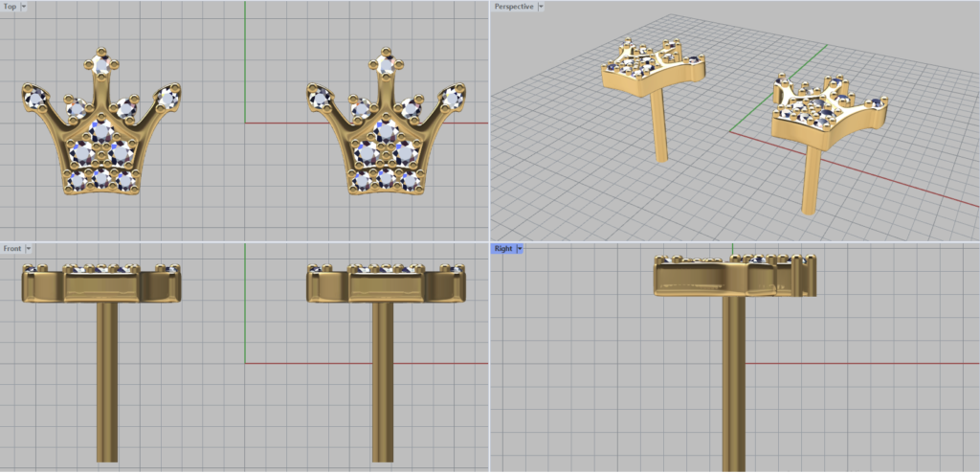980x473 pixels.
Task: Open the Front viewport dropdown arrow
Action: point(28,248)
